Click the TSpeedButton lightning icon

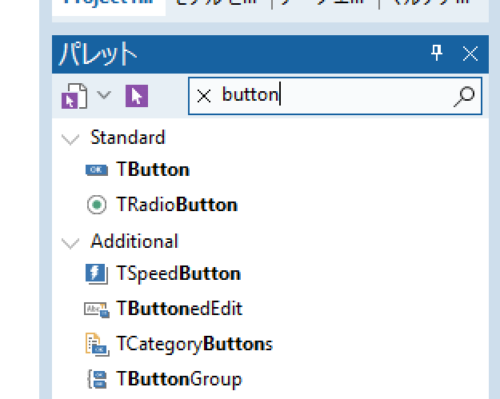(96, 274)
